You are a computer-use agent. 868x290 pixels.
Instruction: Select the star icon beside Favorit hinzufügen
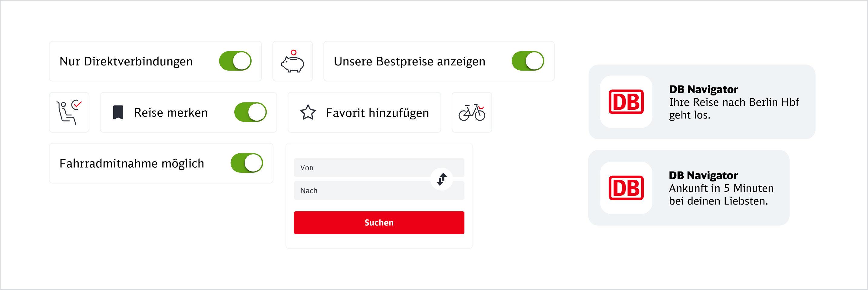[x=308, y=112]
